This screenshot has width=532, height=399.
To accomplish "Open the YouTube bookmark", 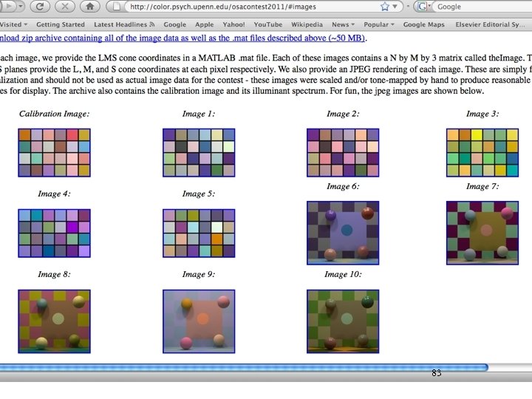I will tap(267, 24).
